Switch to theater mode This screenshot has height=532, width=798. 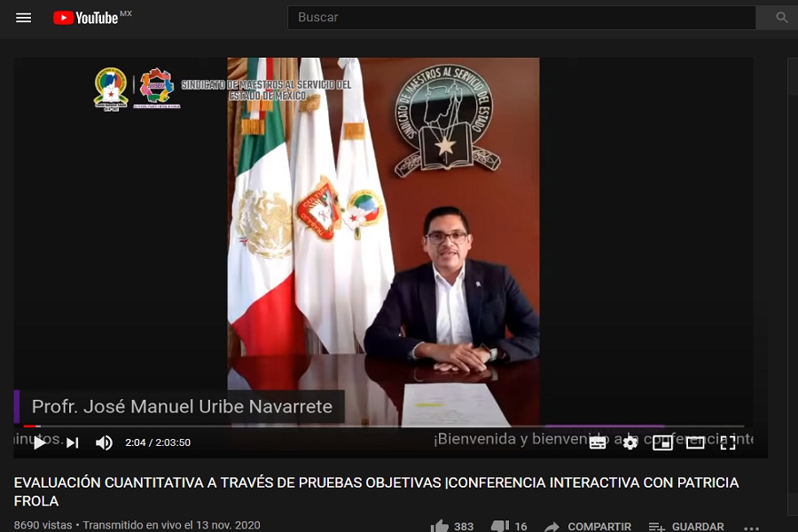695,442
